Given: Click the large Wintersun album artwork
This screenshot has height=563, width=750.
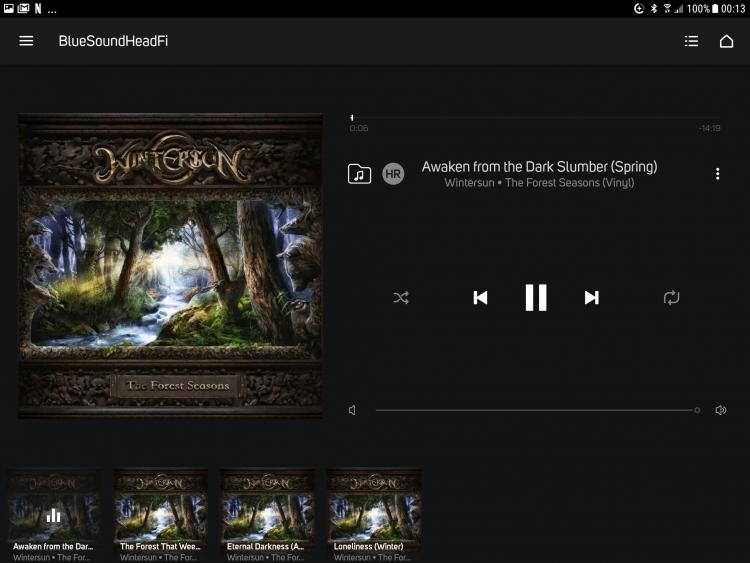Looking at the screenshot, I should 170,266.
